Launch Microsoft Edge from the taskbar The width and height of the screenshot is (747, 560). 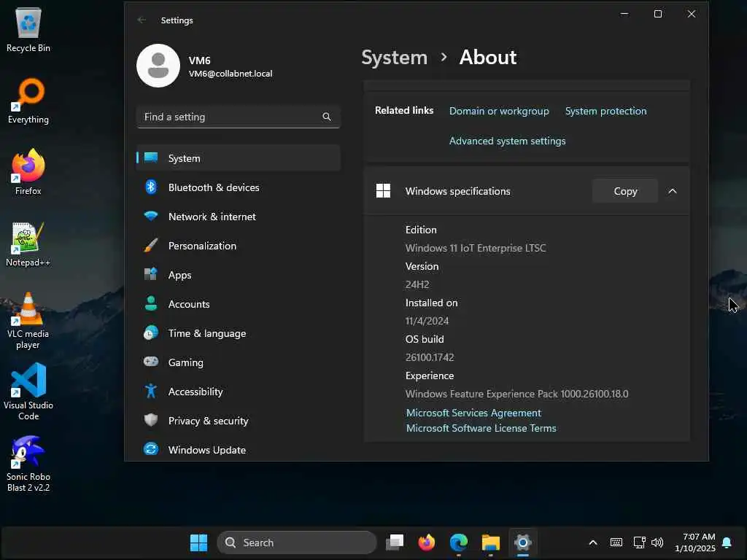458,542
